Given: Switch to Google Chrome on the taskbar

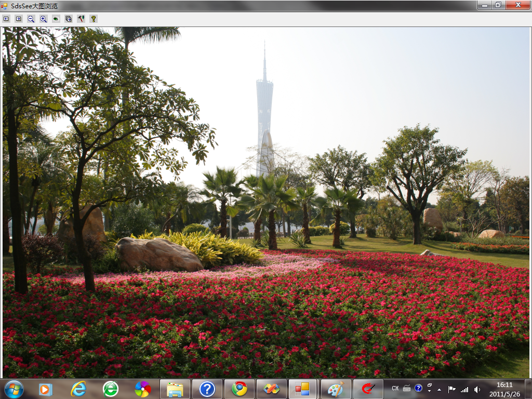Looking at the screenshot, I should [x=240, y=389].
